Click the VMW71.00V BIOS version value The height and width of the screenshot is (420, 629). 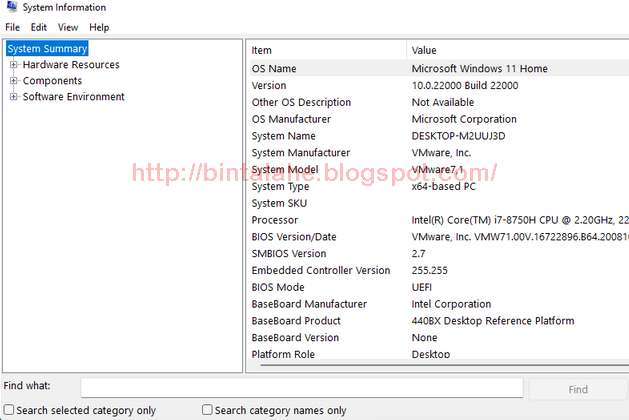(520, 237)
